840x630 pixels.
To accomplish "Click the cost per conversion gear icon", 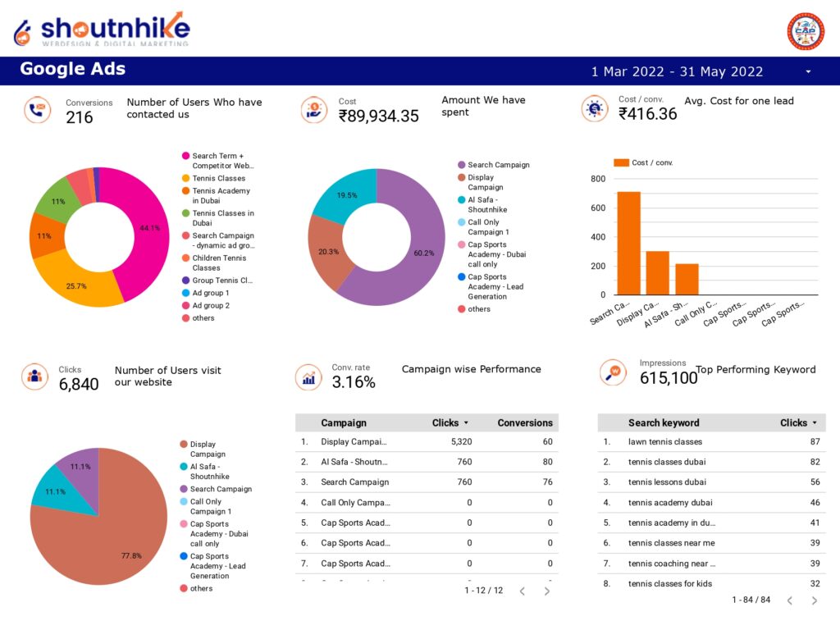I will (595, 109).
